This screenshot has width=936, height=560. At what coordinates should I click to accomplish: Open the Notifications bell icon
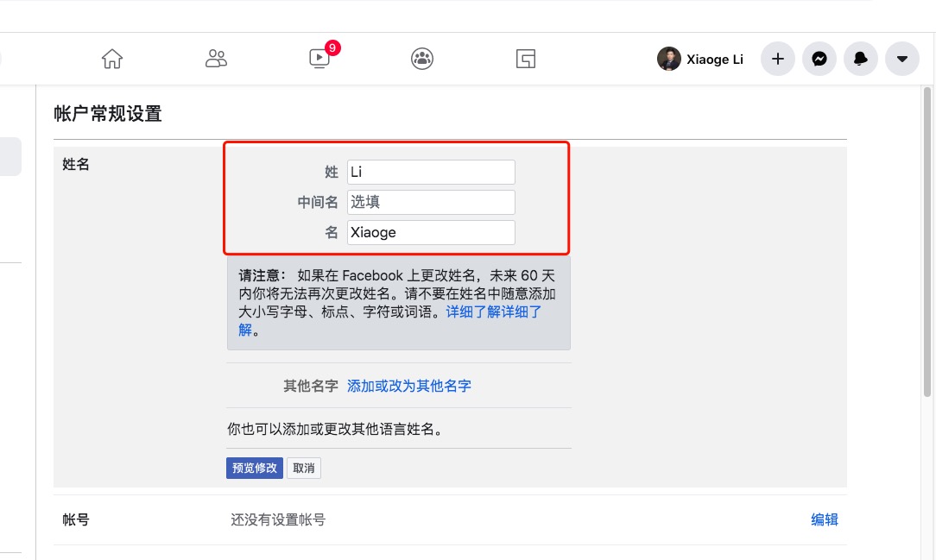click(x=860, y=59)
